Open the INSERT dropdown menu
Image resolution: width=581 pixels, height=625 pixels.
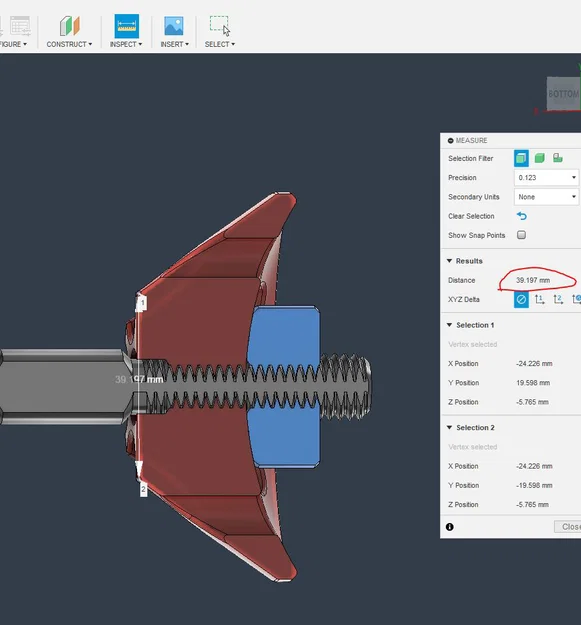point(175,44)
